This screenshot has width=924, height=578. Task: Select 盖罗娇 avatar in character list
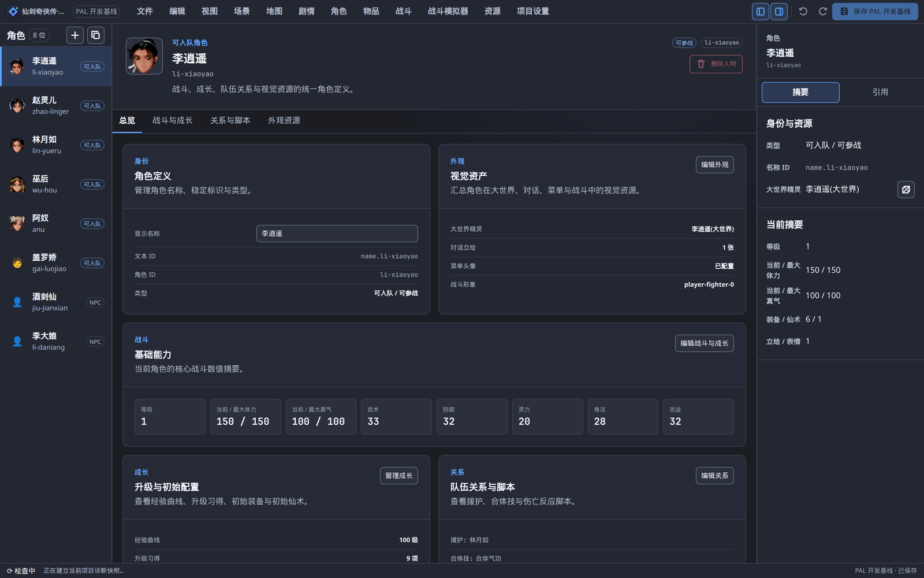(x=17, y=263)
